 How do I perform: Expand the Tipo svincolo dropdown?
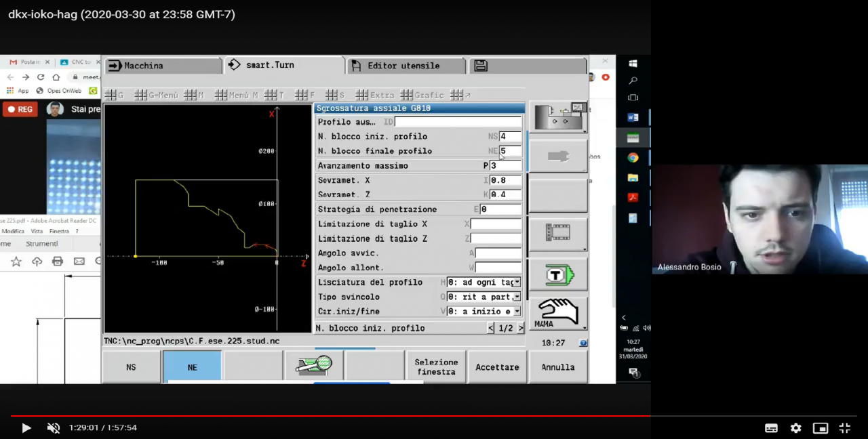coord(517,297)
